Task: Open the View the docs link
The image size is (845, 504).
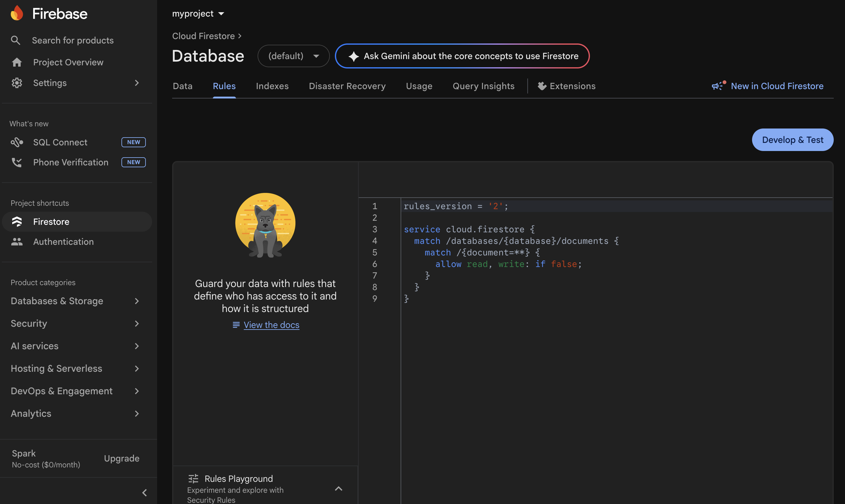Action: [271, 325]
